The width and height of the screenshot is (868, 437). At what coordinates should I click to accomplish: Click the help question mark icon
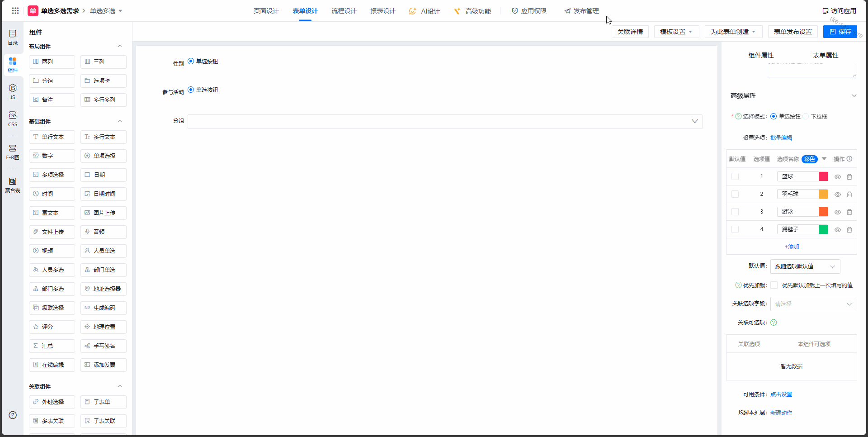[x=13, y=415]
